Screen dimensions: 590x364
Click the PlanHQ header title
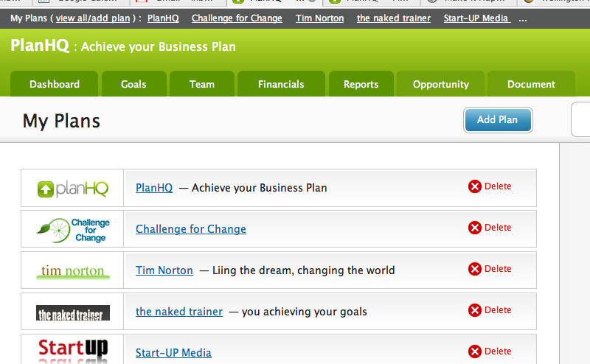point(40,46)
